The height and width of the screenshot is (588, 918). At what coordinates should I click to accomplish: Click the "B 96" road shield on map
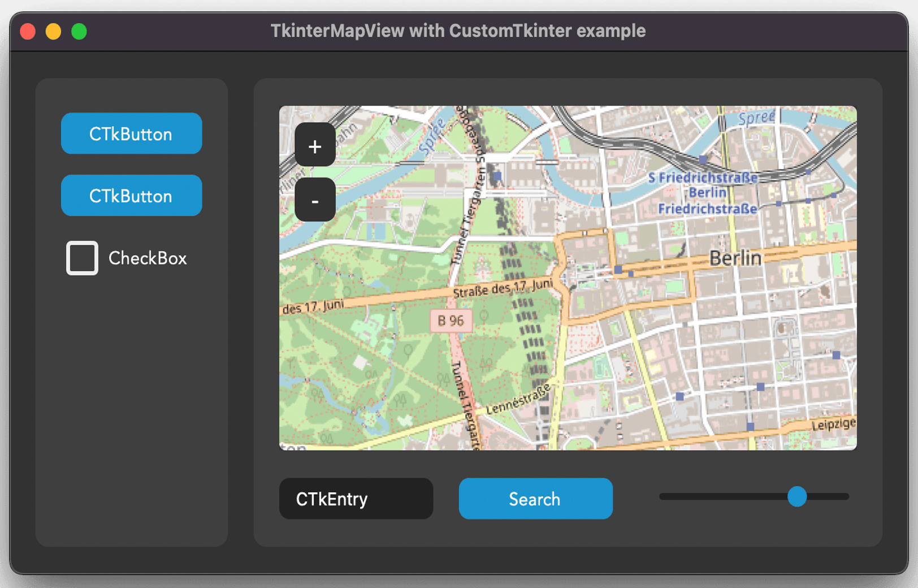pos(451,321)
